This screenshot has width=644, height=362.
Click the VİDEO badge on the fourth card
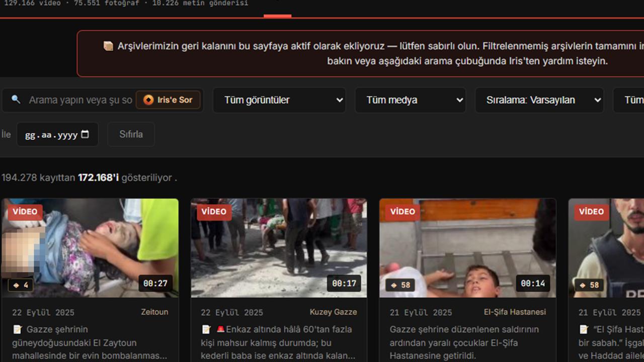point(591,212)
